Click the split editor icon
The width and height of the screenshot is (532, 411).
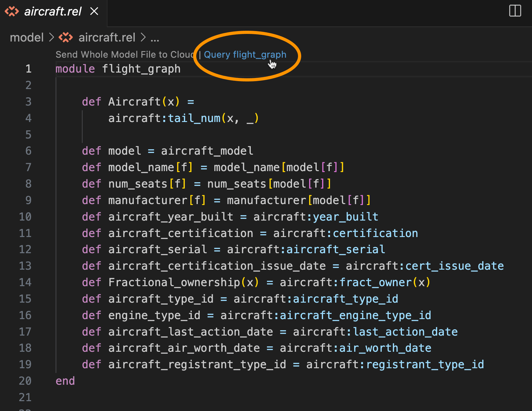coord(515,11)
